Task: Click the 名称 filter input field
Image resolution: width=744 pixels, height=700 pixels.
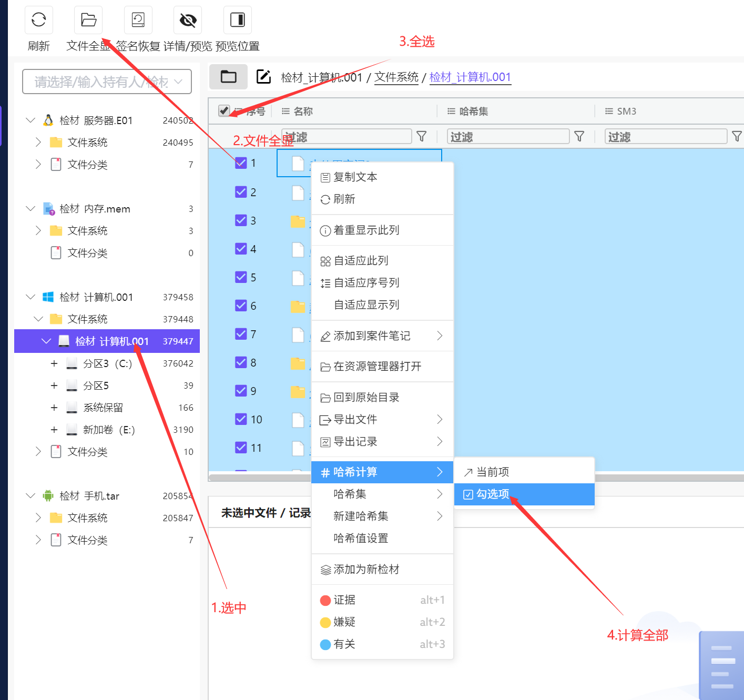Action: point(346,137)
